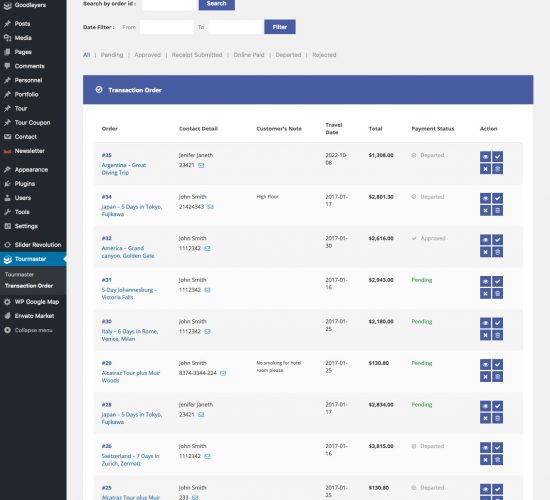Image resolution: width=550 pixels, height=500 pixels.
Task: View order #30 details eye icon
Action: 485,323
